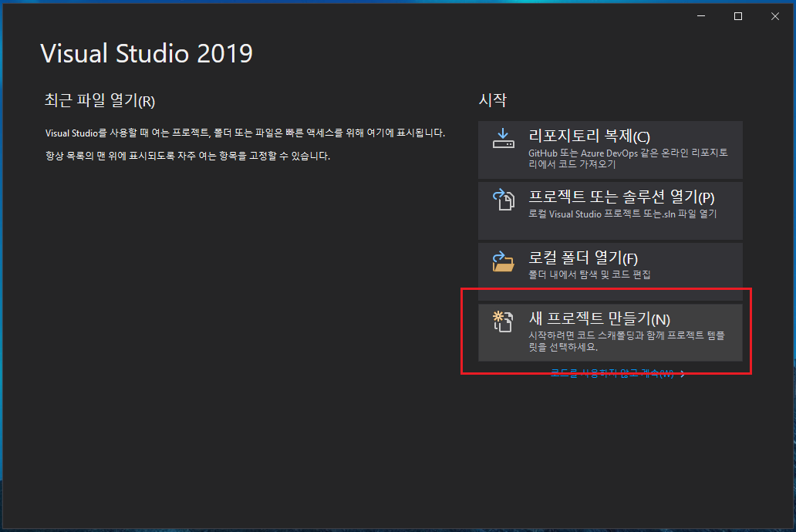
Task: Click the description text mentioning GitHub and Azure DevOps
Action: pyautogui.click(x=628, y=158)
